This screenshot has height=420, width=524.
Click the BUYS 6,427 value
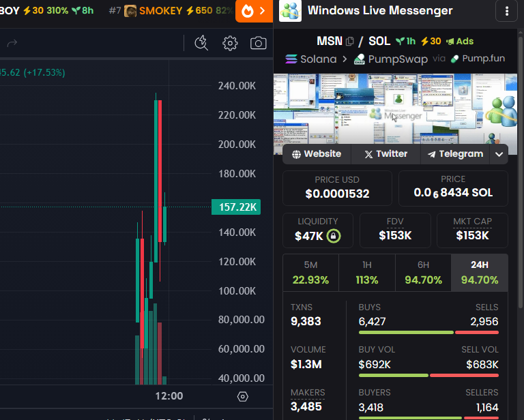[372, 322]
